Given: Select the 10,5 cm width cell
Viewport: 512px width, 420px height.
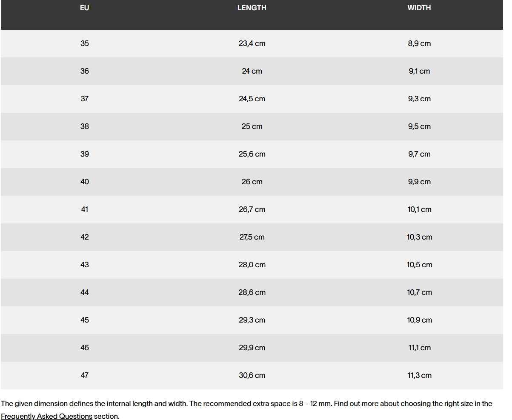Looking at the screenshot, I should click(419, 265).
